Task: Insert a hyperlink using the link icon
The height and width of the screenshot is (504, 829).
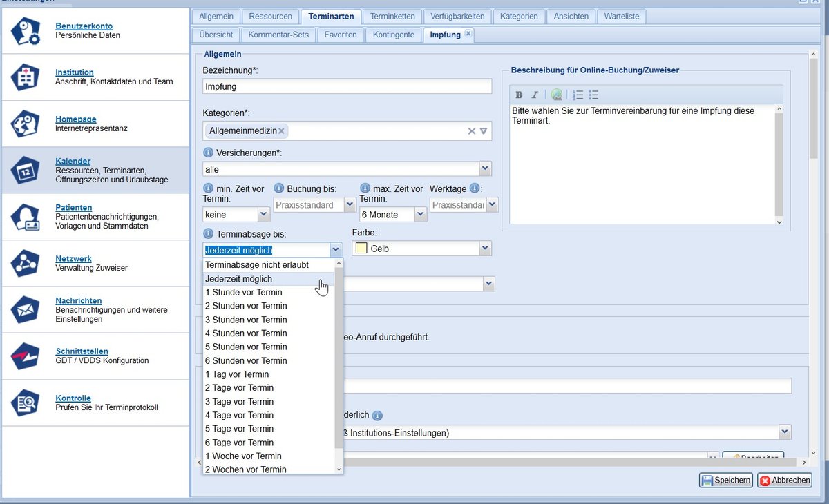Action: click(x=556, y=95)
